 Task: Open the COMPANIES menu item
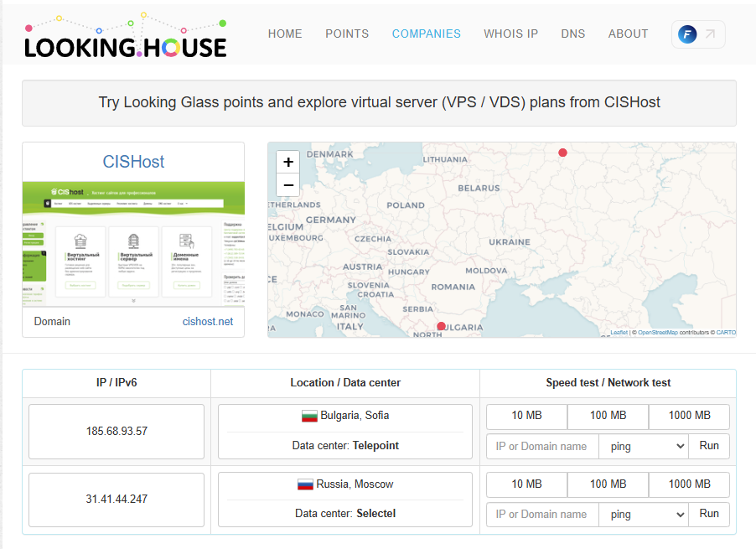pos(426,34)
